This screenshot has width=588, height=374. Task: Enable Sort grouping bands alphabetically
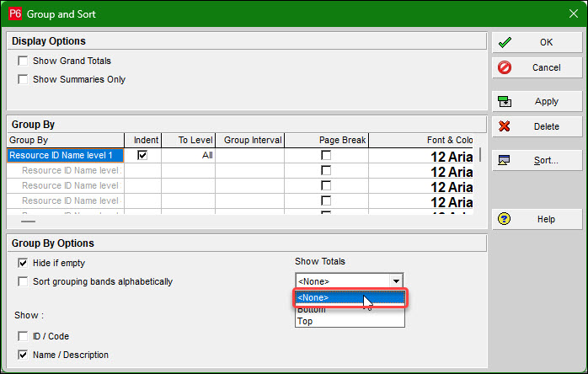pos(24,281)
